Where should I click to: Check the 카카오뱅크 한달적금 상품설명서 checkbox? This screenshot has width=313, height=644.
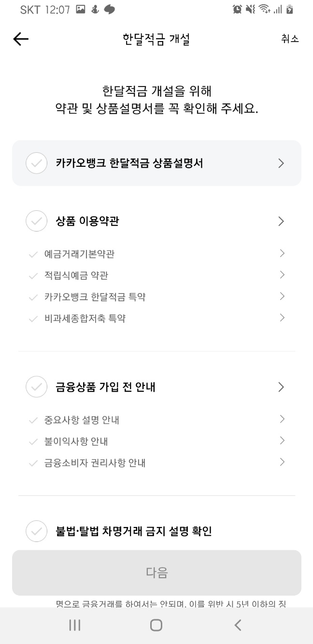36,163
